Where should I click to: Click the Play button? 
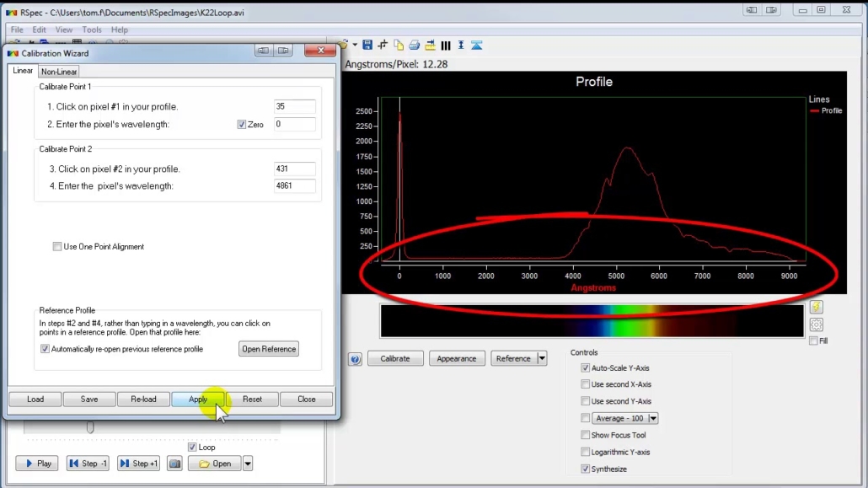coord(37,464)
